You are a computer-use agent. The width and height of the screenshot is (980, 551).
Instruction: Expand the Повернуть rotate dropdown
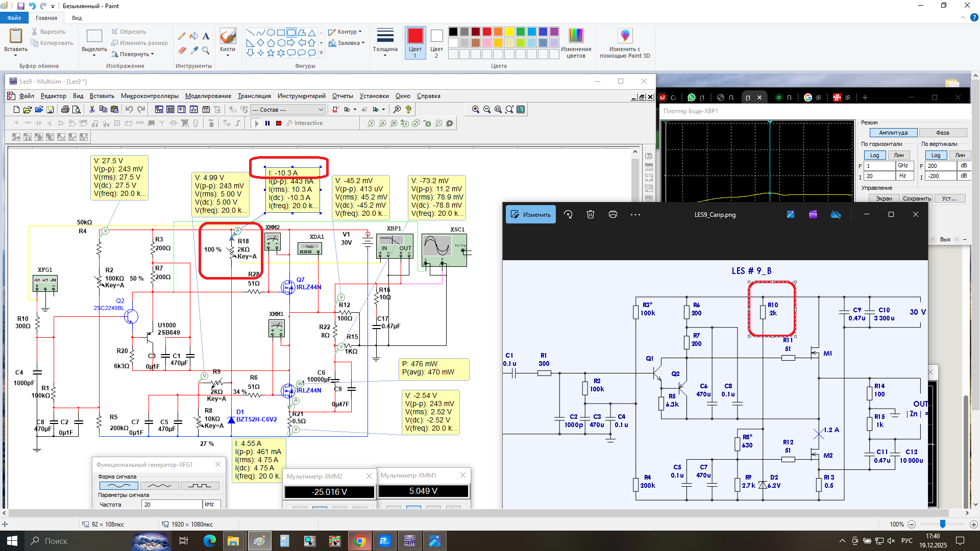tap(133, 54)
